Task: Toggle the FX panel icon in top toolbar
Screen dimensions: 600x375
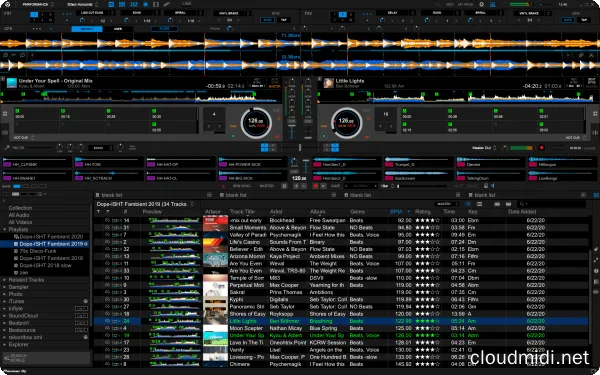Action: click(111, 5)
